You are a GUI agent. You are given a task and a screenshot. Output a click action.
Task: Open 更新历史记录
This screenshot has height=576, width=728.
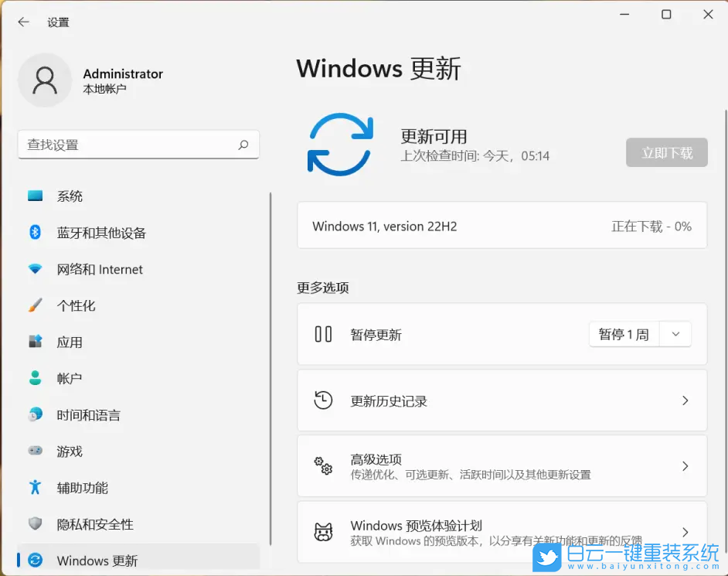pyautogui.click(x=502, y=400)
